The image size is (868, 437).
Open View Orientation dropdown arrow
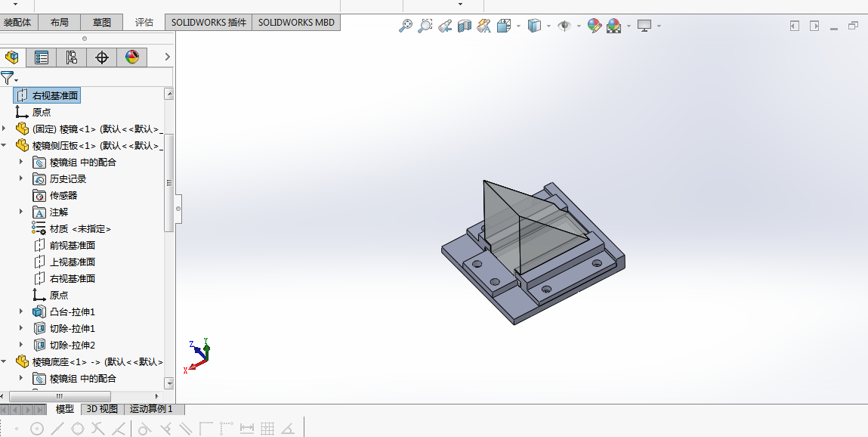[519, 26]
